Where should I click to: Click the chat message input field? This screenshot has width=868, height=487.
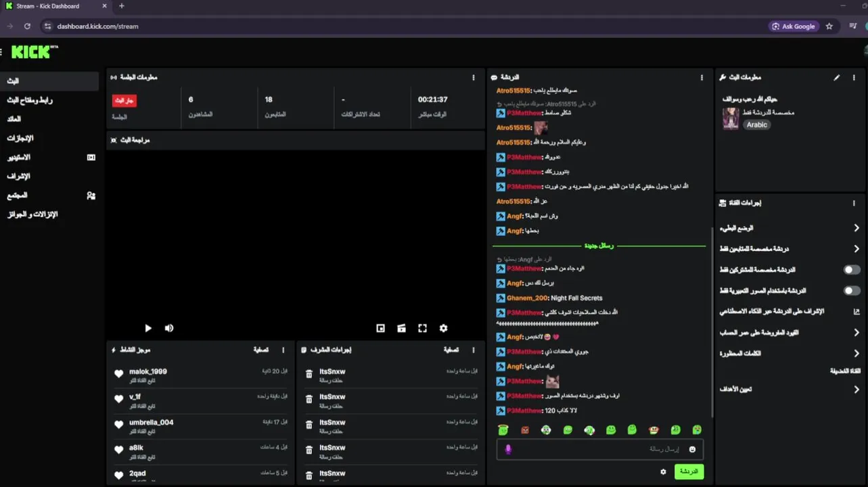[599, 449]
